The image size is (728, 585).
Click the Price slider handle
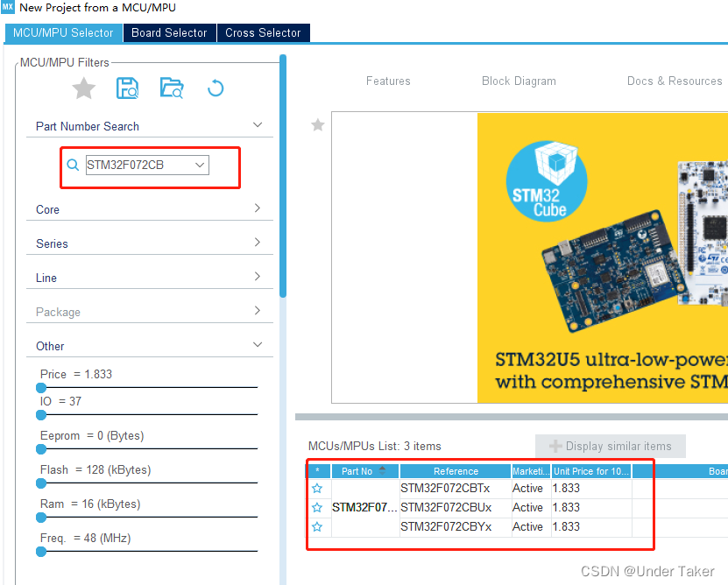coord(41,388)
